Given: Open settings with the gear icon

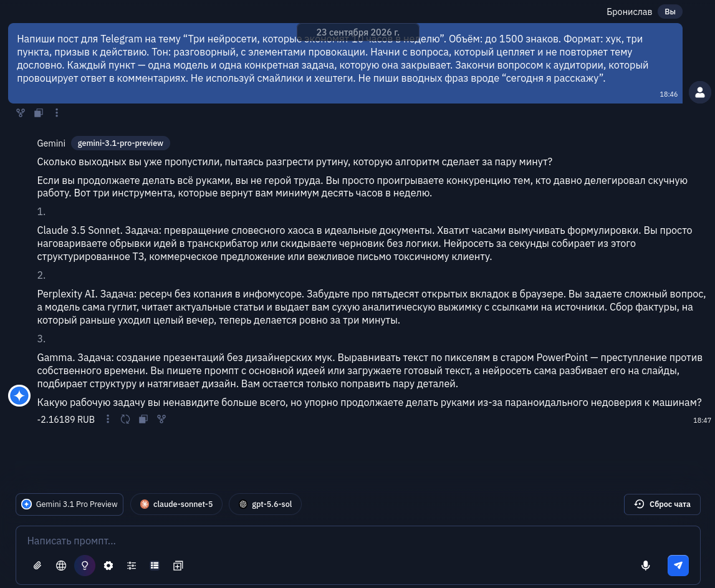Looking at the screenshot, I should pyautogui.click(x=108, y=566).
